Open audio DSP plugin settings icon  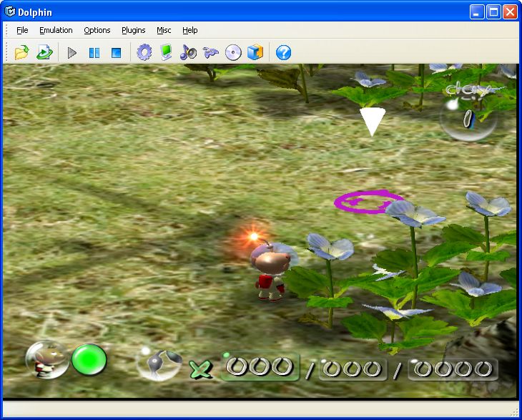coord(189,53)
